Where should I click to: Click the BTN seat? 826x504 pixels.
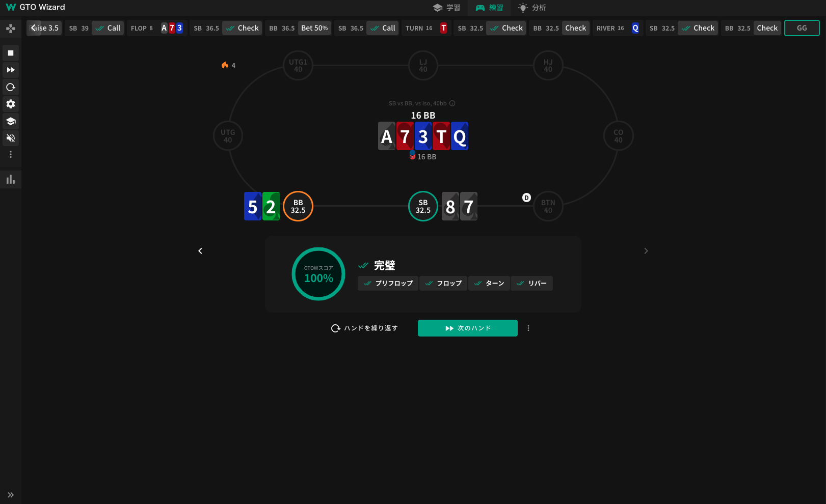pos(548,206)
